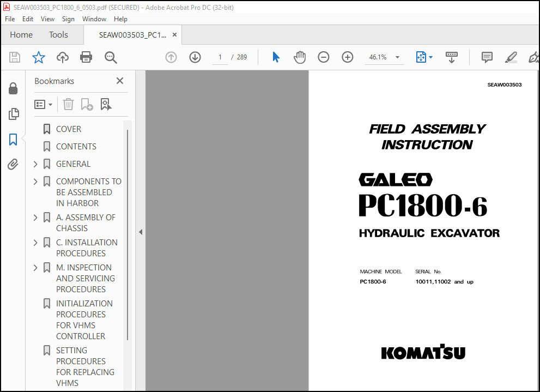Open the fit page options arrow
540x392 pixels.
tap(430, 57)
